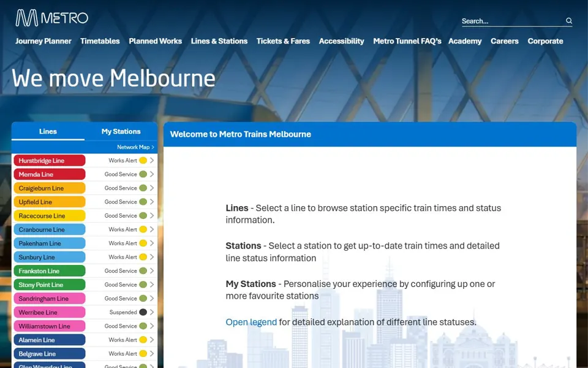This screenshot has width=588, height=368.
Task: Select the Sandringham Line button
Action: [x=50, y=298]
